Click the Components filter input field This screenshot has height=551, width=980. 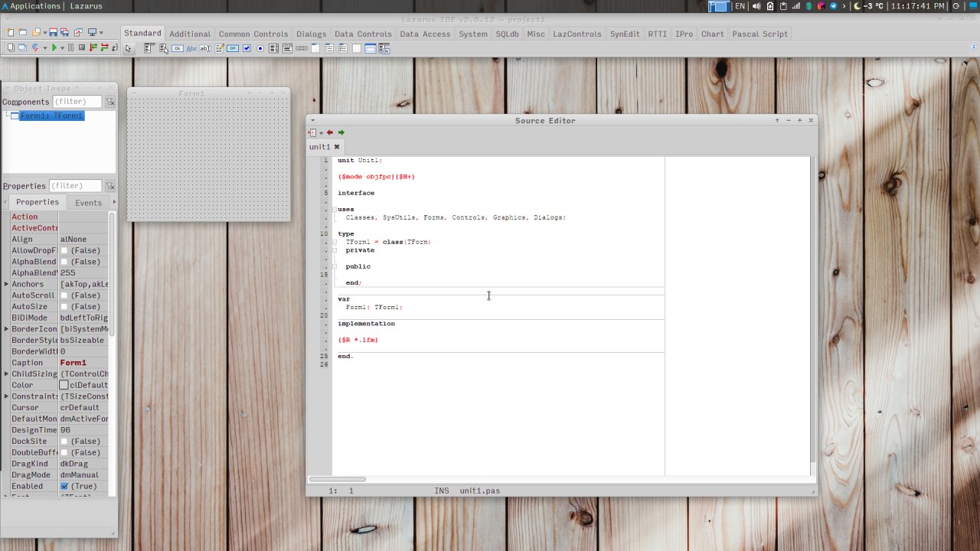[x=77, y=102]
